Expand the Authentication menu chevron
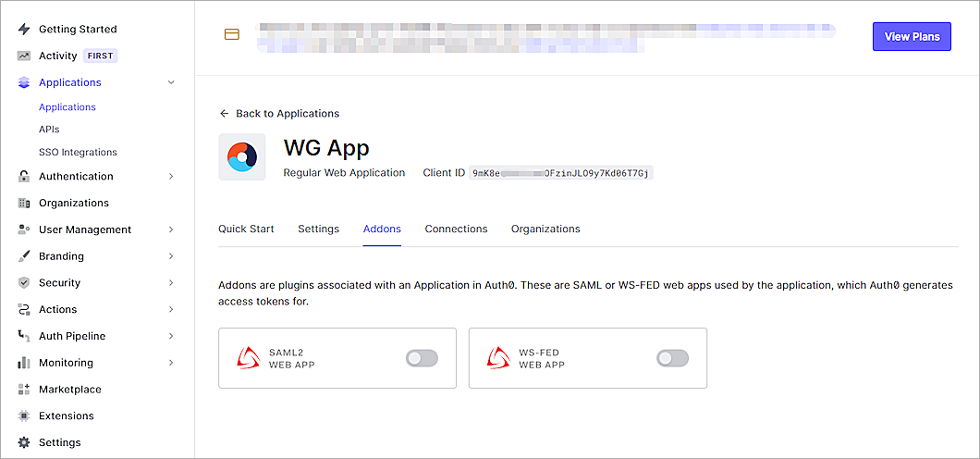This screenshot has height=459, width=980. 171,177
